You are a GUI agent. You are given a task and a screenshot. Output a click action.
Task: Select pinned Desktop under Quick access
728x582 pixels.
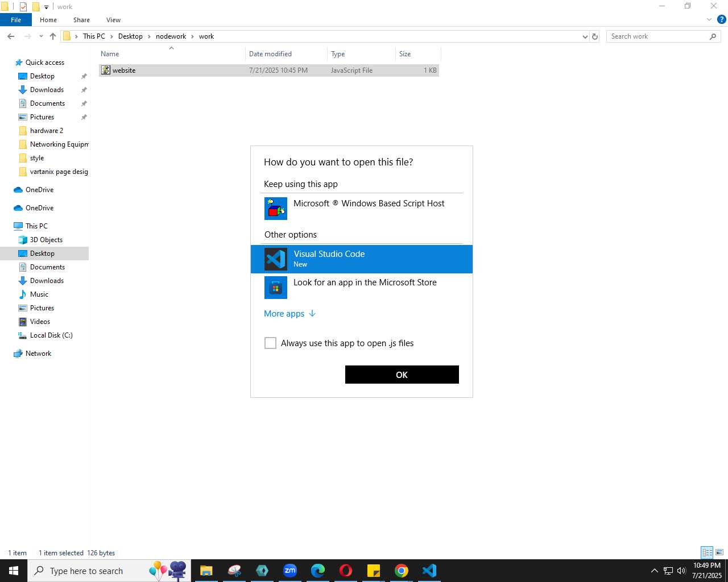(x=42, y=76)
